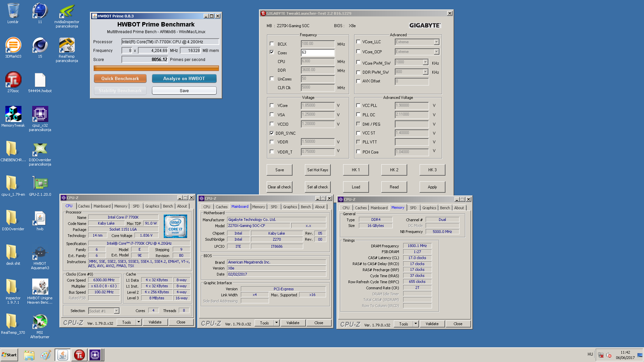
Task: Click Clear all check button
Action: click(x=279, y=187)
